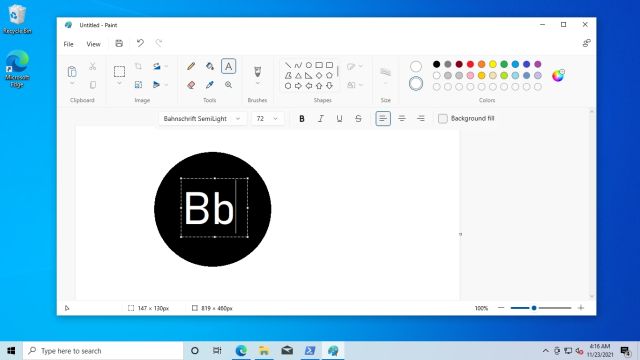The image size is (640, 360).
Task: Select the Magnifier tool
Action: pyautogui.click(x=229, y=85)
